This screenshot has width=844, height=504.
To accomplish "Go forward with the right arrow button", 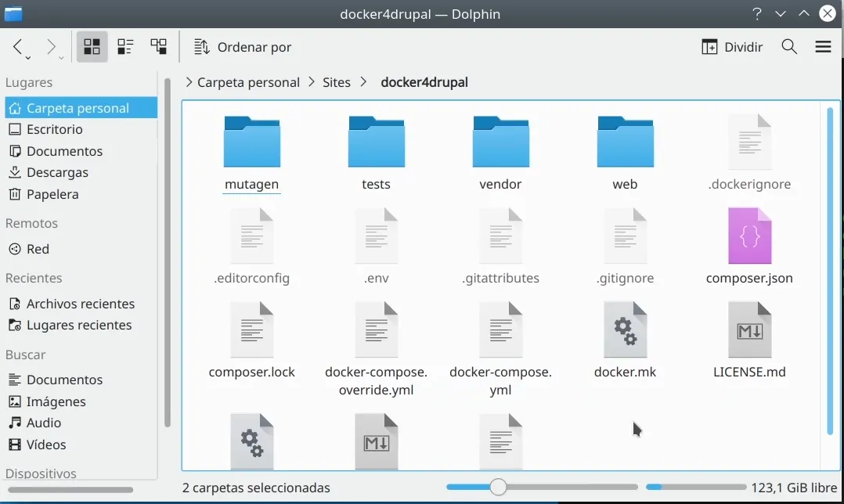I will [x=51, y=47].
